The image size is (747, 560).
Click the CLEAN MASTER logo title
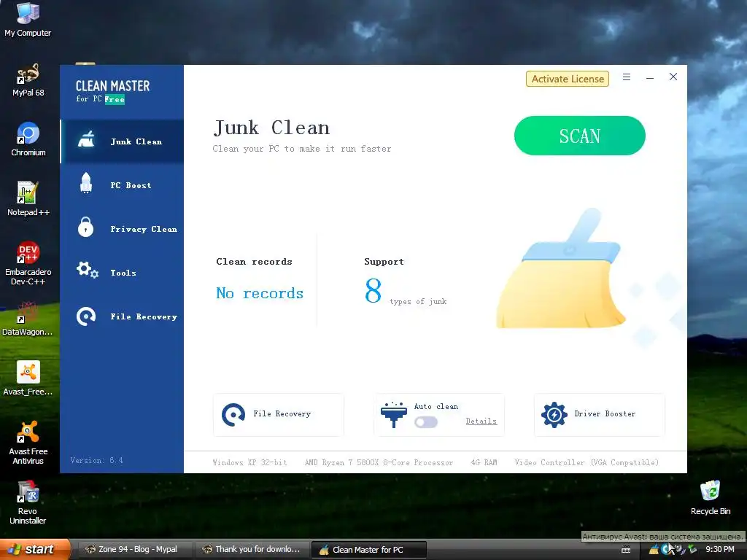(112, 86)
